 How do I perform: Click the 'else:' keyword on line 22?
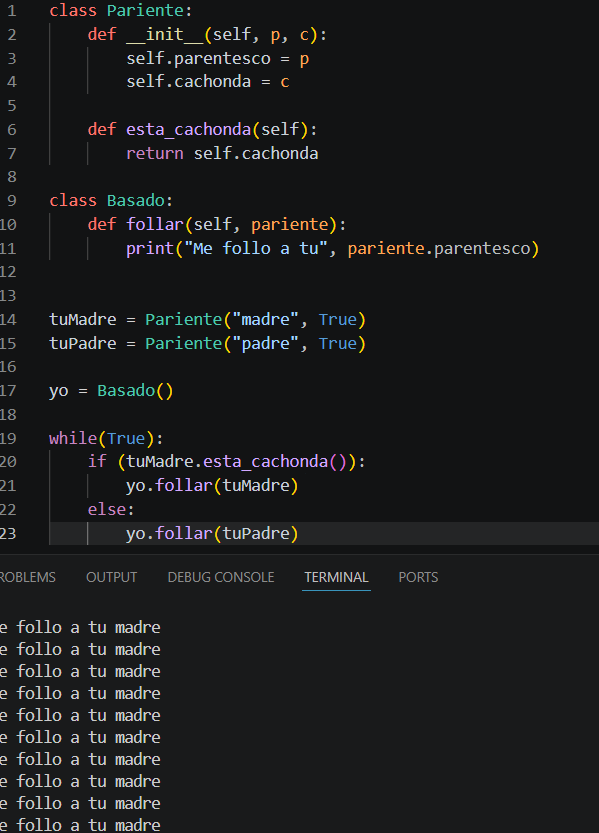(x=111, y=509)
